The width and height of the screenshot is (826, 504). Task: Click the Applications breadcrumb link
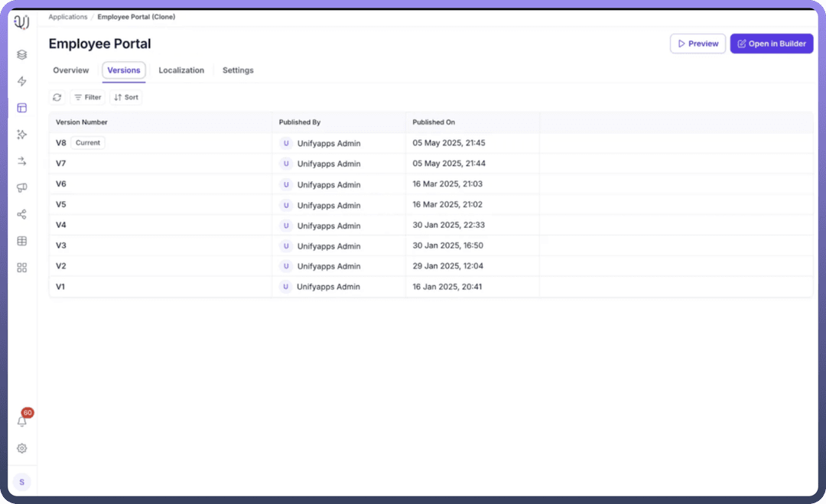(68, 17)
